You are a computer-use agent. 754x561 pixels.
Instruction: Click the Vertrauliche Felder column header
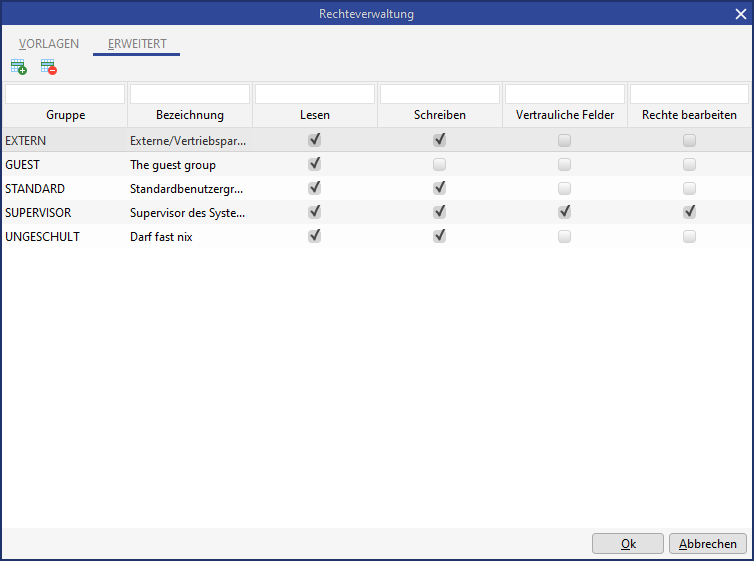565,115
